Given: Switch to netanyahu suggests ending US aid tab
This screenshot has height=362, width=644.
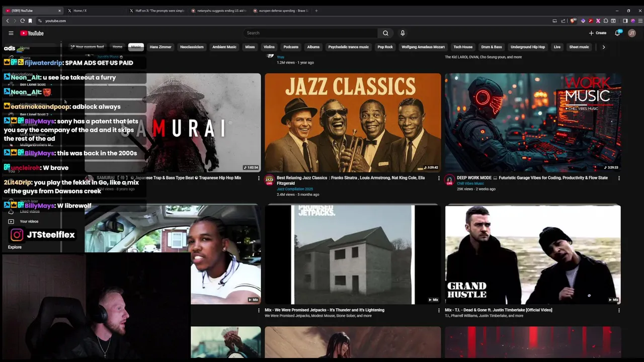Looking at the screenshot, I should (218, 11).
